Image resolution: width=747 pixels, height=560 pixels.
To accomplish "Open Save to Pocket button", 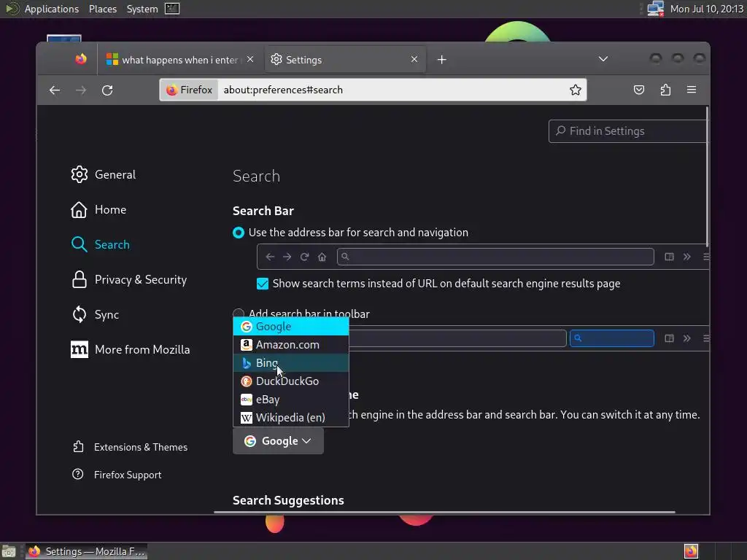I will click(x=639, y=90).
